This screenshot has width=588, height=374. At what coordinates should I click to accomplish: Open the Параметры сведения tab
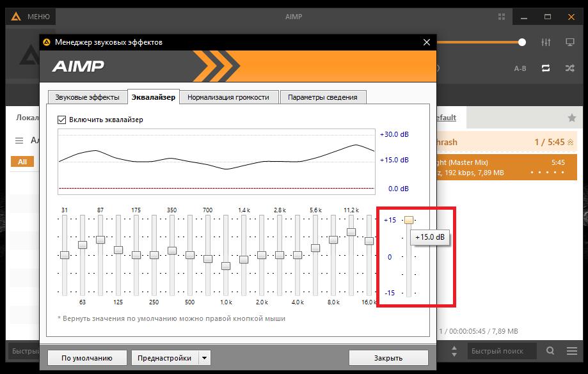click(322, 97)
